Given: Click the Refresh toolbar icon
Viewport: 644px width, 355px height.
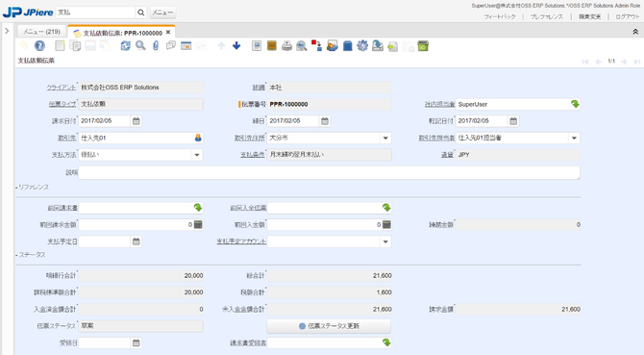Looking at the screenshot, I should (125, 45).
